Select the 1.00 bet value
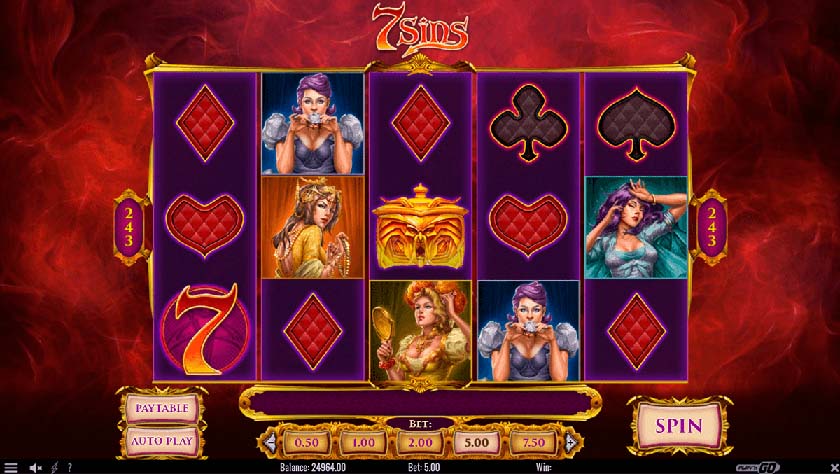Screen dimensions: 840x474 pyautogui.click(x=363, y=443)
